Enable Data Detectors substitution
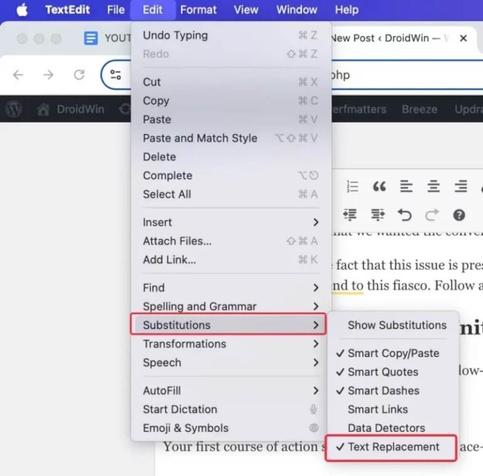The width and height of the screenshot is (483, 476). [393, 428]
